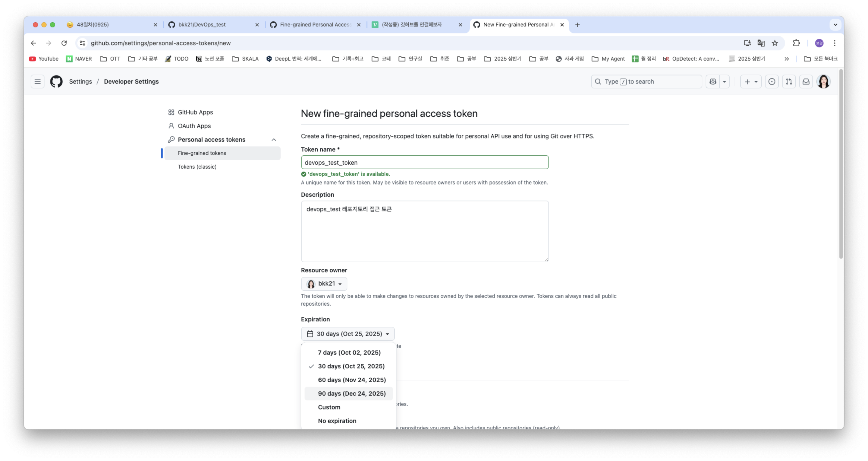Open pull requests icon in header
868x461 pixels.
[789, 82]
